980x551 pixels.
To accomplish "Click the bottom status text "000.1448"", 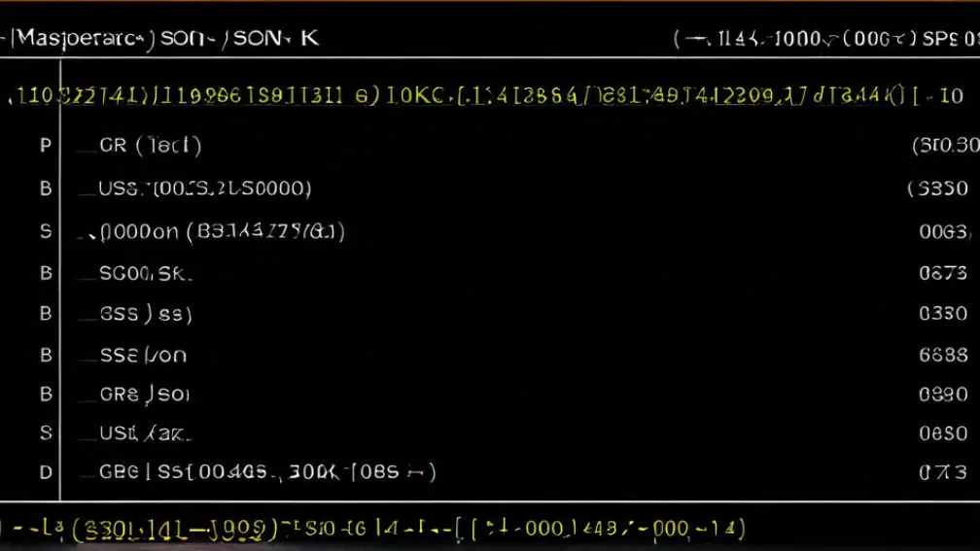I will click(571, 529).
